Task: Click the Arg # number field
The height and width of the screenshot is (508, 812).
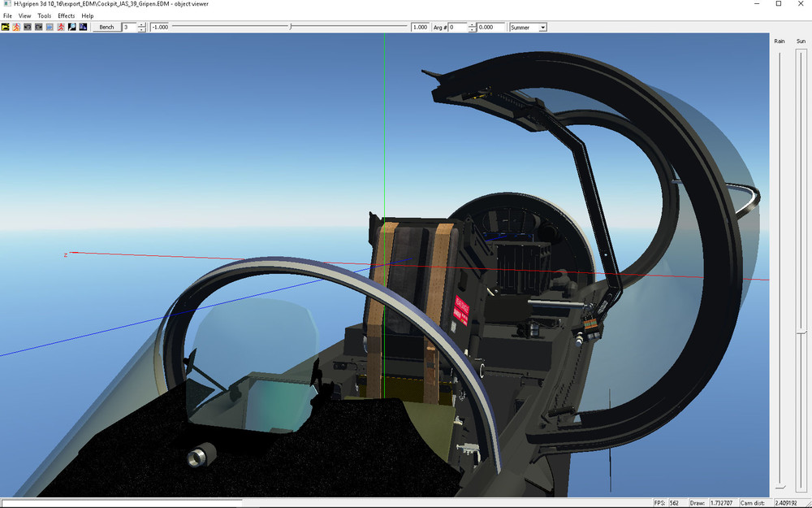Action: pos(458,27)
